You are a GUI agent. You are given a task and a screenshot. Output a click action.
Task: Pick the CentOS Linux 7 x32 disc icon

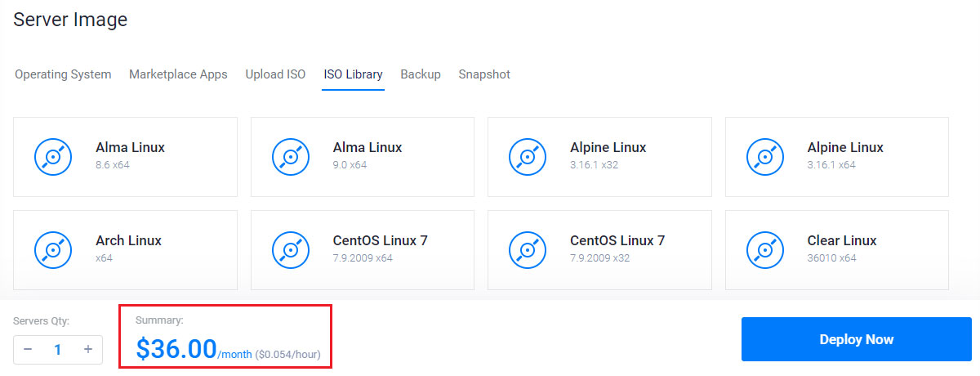coord(528,249)
